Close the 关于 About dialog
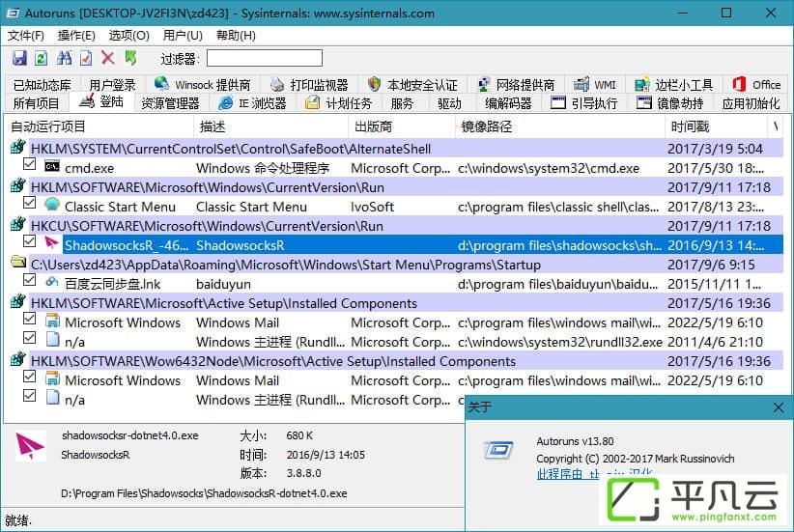This screenshot has height=532, width=794. point(779,407)
